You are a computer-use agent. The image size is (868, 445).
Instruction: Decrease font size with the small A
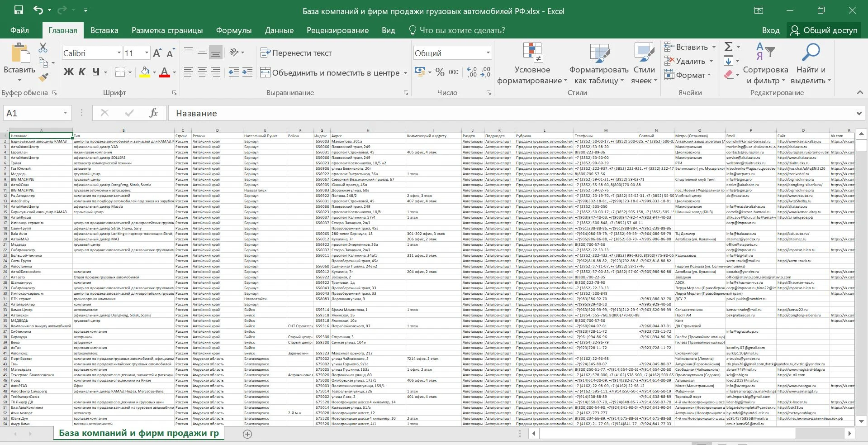[170, 53]
